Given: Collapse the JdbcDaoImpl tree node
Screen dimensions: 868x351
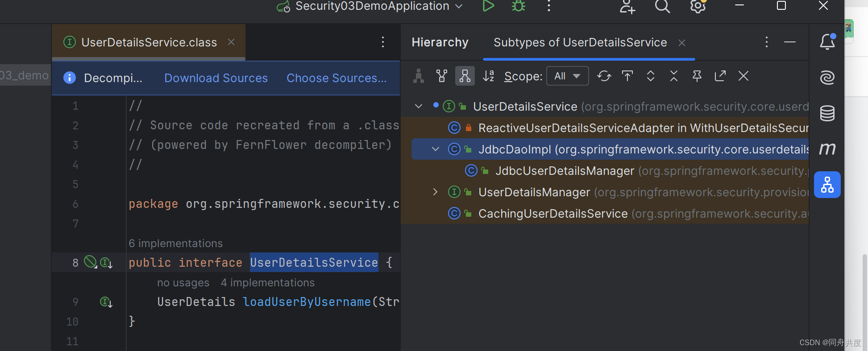Looking at the screenshot, I should tap(436, 149).
